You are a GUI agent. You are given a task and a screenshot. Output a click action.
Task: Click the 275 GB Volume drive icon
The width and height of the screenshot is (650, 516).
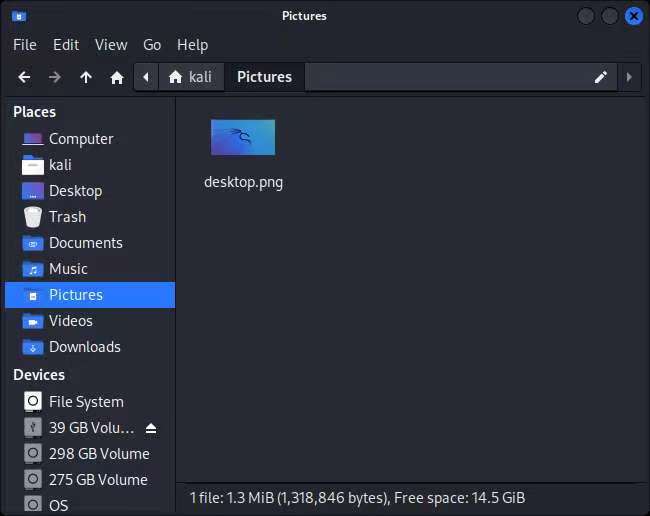[33, 480]
